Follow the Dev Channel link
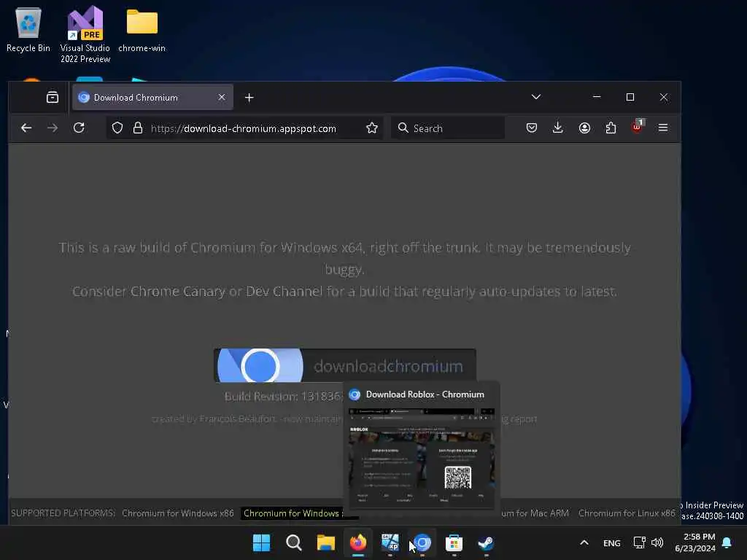Viewport: 747px width, 560px height. [x=284, y=292]
